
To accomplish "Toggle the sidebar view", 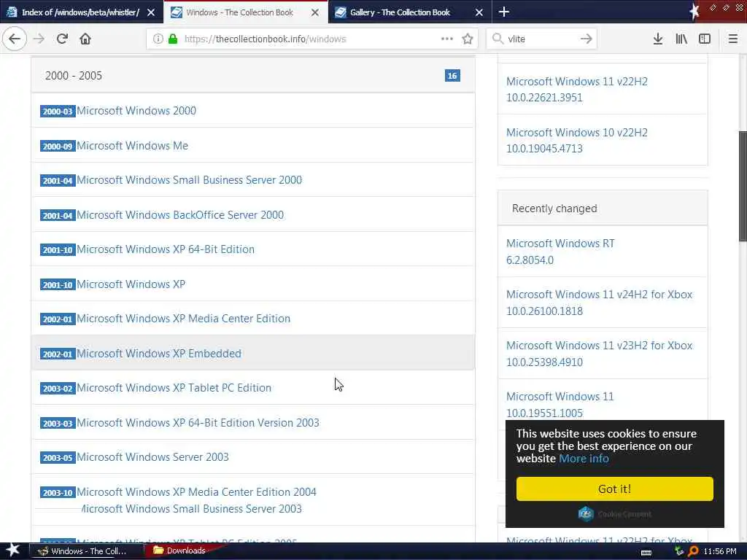I will coord(705,39).
